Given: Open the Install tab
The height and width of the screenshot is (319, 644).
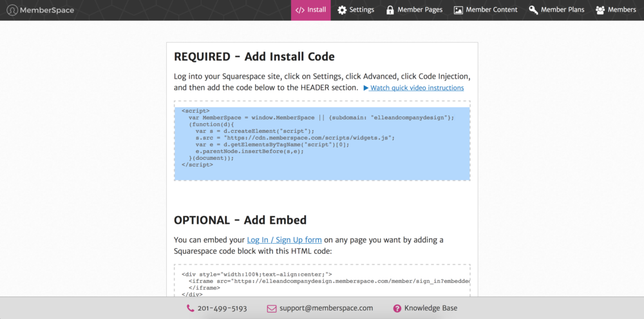Looking at the screenshot, I should point(311,10).
